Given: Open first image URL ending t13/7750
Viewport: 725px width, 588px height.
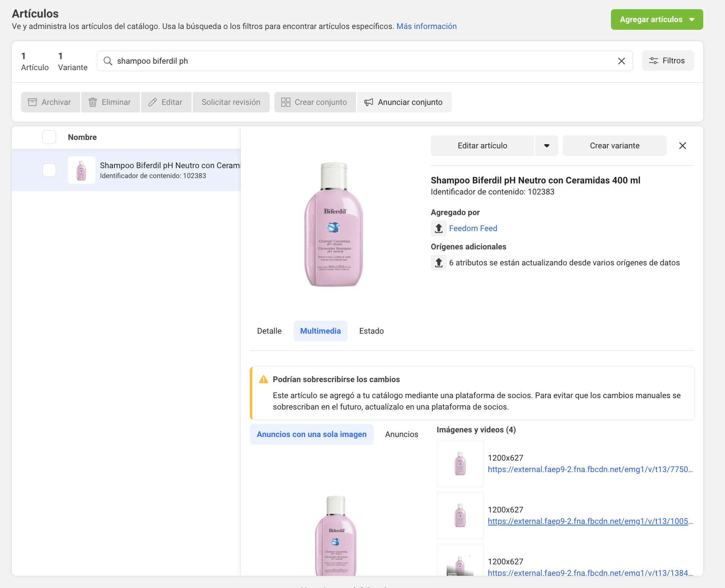Looking at the screenshot, I should tap(590, 469).
